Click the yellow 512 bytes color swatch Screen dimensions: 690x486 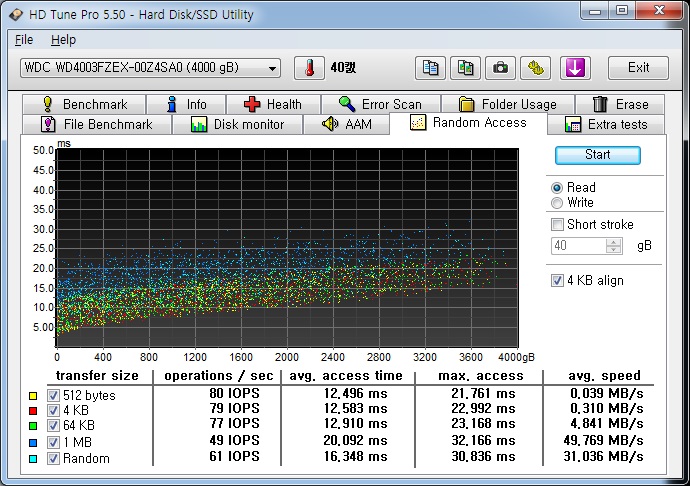(x=33, y=396)
